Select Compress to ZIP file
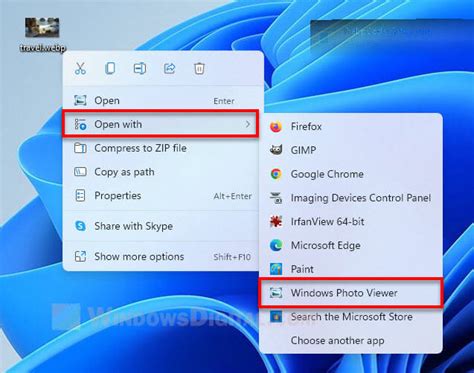474x373 pixels. pyautogui.click(x=161, y=148)
